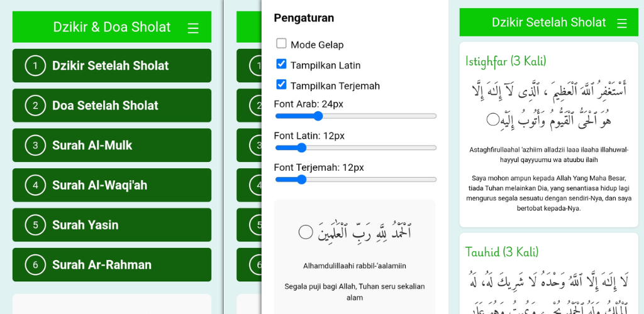Viewport: 644px width, 314px height.
Task: Uncheck Tampilkan Terjemah checkbox
Action: (x=281, y=84)
